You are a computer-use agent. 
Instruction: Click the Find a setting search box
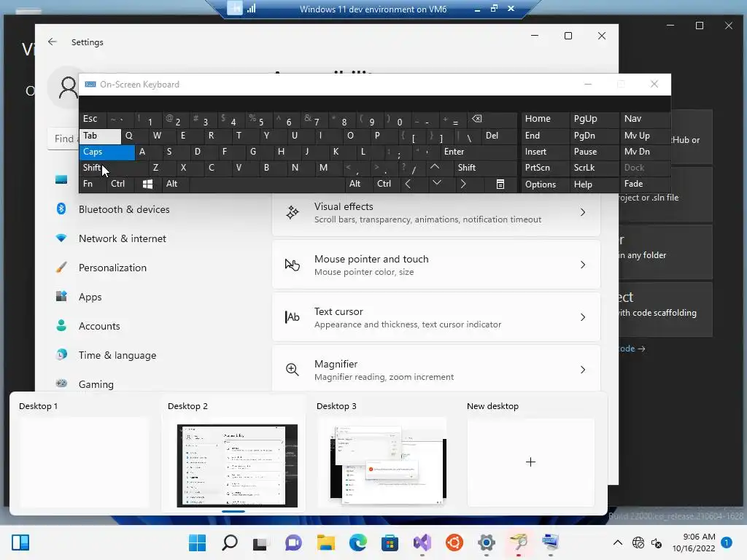tap(64, 139)
